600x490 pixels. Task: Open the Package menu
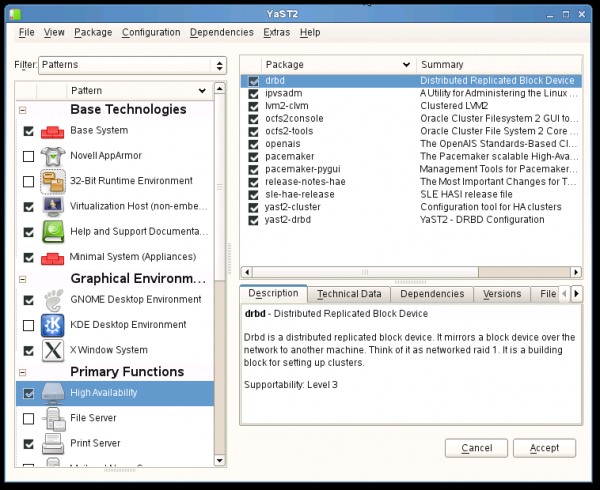click(93, 33)
